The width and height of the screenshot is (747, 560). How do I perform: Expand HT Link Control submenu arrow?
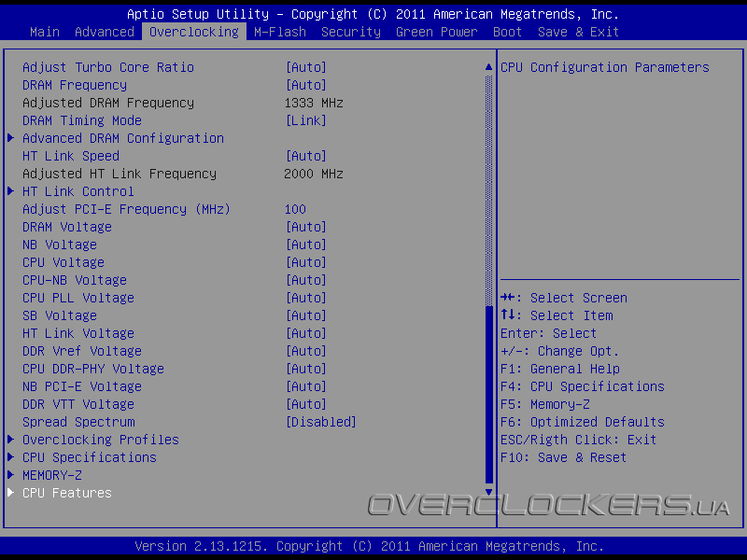click(x=10, y=191)
